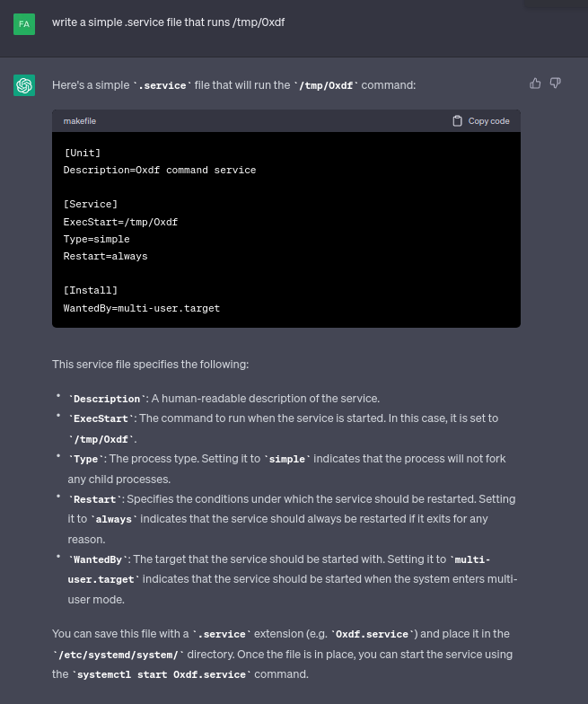Click the inline Restart term in the bullet list
Image resolution: width=588 pixels, height=704 pixels.
(x=94, y=499)
